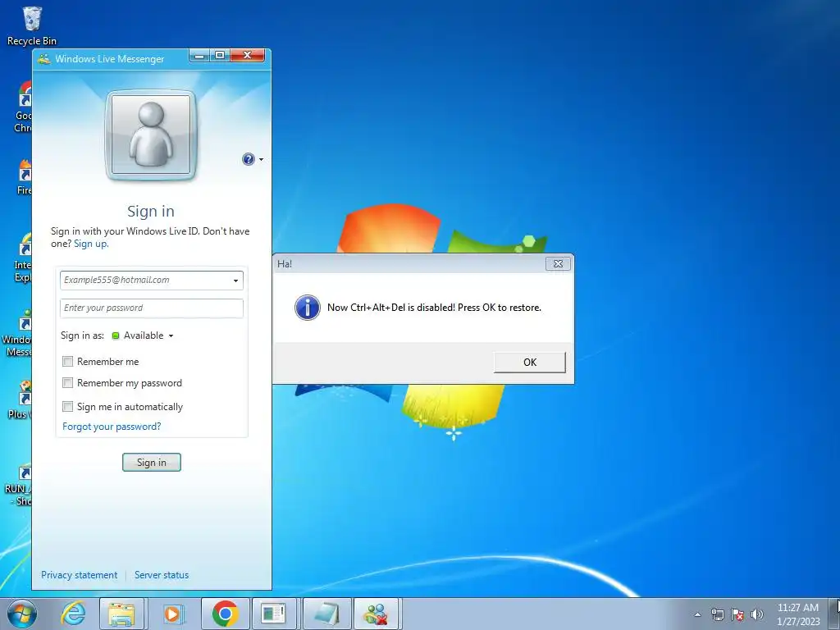Open the notepad-style taskbar app

pyautogui.click(x=327, y=614)
